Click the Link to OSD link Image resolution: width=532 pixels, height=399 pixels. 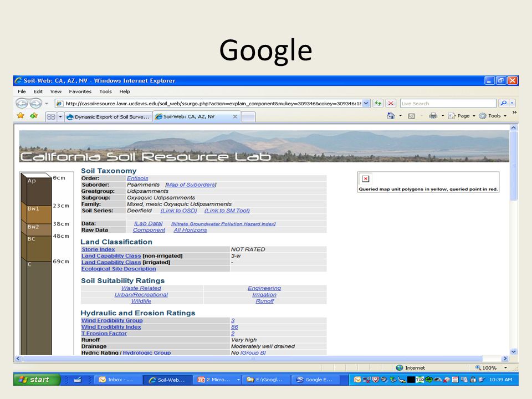coord(179,211)
